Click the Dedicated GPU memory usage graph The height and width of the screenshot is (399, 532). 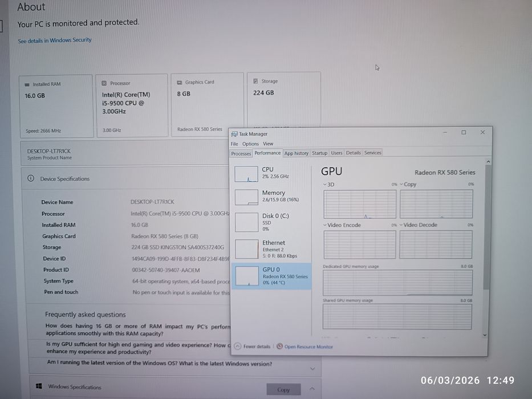pyautogui.click(x=397, y=282)
